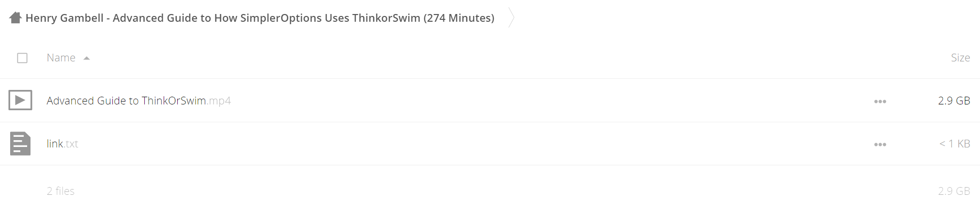Click the '2 files' summary text
The height and width of the screenshot is (219, 980).
pyautogui.click(x=61, y=191)
